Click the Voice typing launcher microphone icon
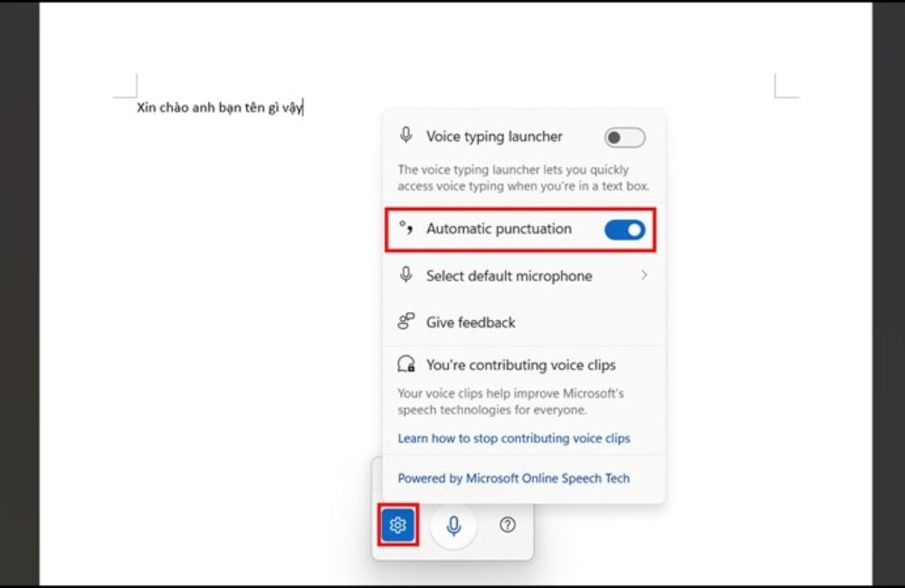This screenshot has height=588, width=905. [405, 136]
